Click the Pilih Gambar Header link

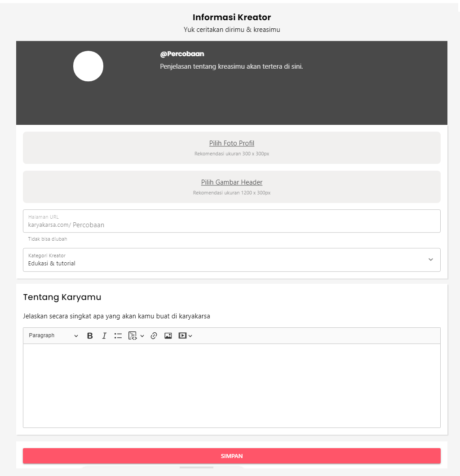click(232, 182)
